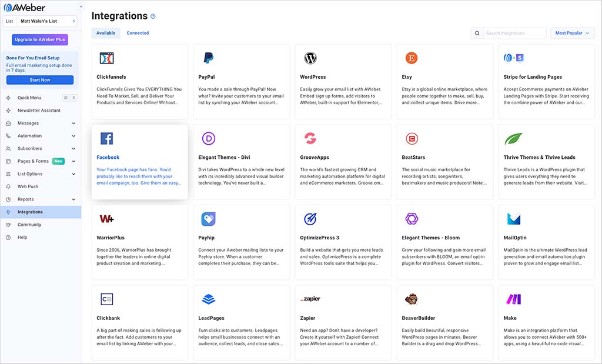Screen dimensions: 602x364
Task: Open Newsletter Assistant in the sidebar
Action: (x=41, y=111)
